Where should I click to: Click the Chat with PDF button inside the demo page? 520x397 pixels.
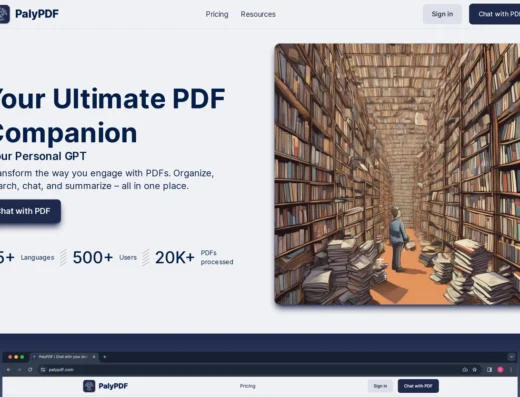(x=418, y=386)
